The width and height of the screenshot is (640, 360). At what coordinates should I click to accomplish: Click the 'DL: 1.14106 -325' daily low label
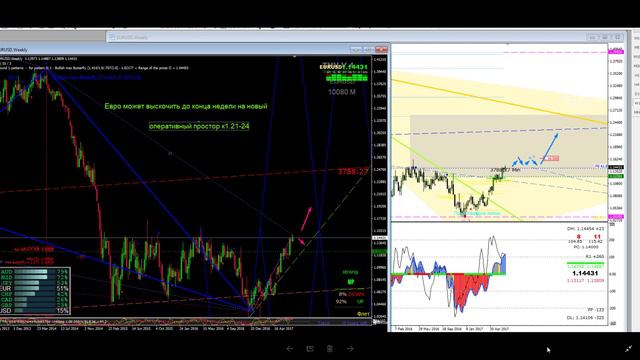click(x=585, y=318)
